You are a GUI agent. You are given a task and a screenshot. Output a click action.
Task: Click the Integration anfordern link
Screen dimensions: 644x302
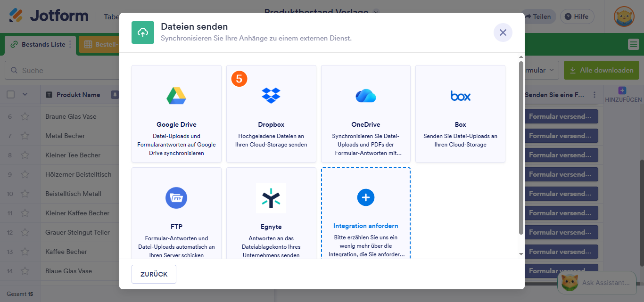tap(365, 226)
